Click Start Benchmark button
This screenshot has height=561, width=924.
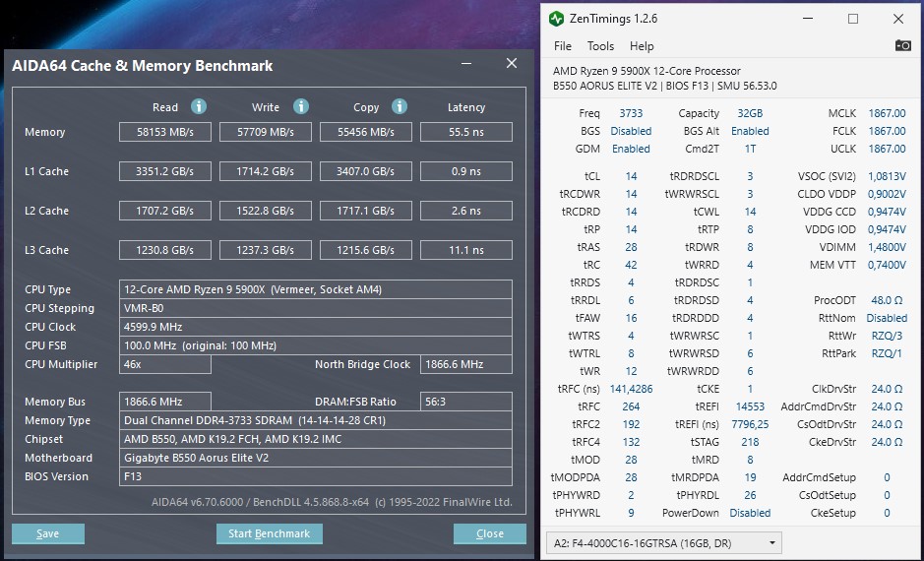point(270,533)
